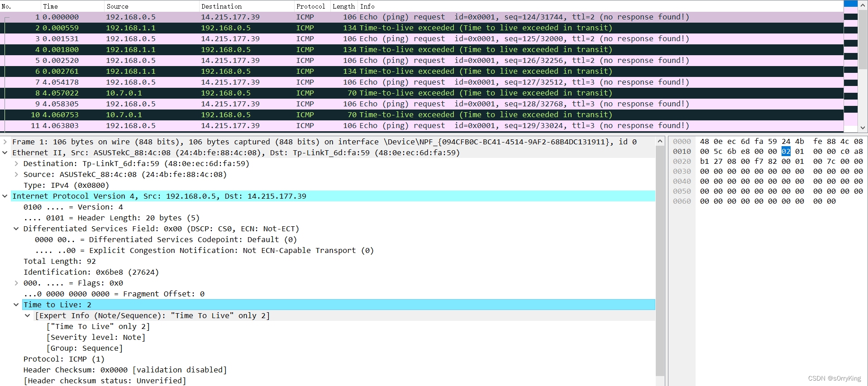This screenshot has height=386, width=868.
Task: Collapse the Time to Live node
Action: [x=16, y=305]
